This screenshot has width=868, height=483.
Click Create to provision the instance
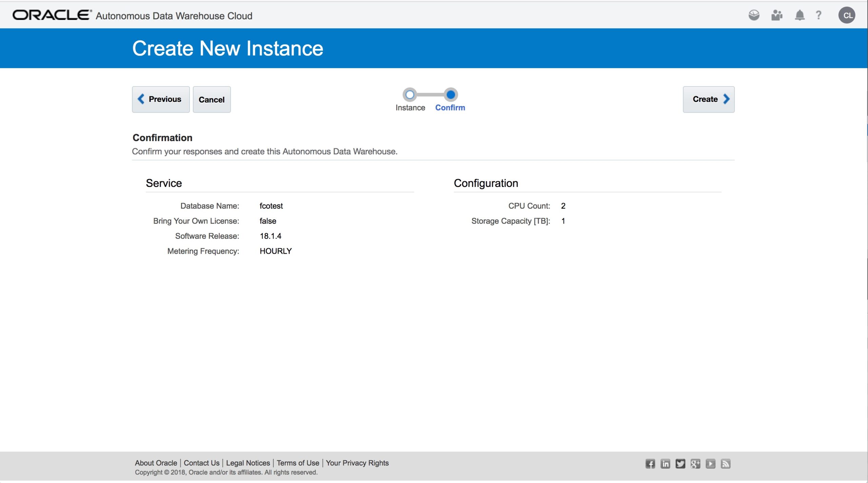point(708,99)
